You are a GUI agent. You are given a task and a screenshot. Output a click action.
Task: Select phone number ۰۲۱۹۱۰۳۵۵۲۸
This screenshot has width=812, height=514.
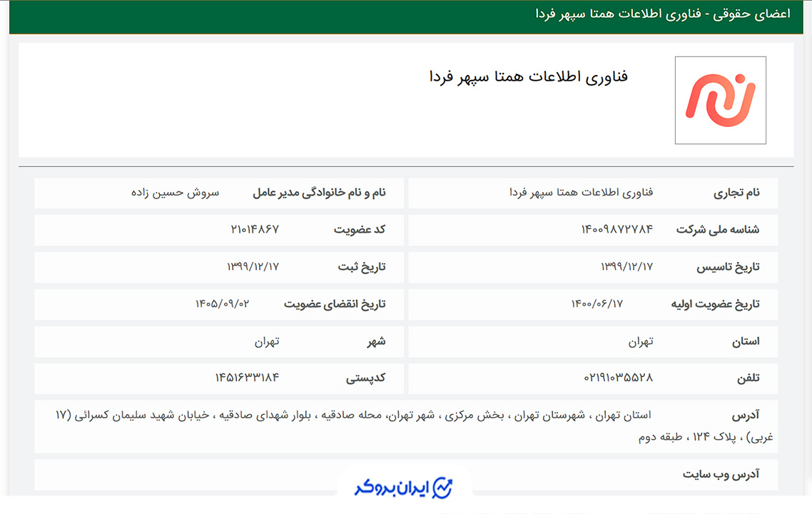[x=619, y=378]
